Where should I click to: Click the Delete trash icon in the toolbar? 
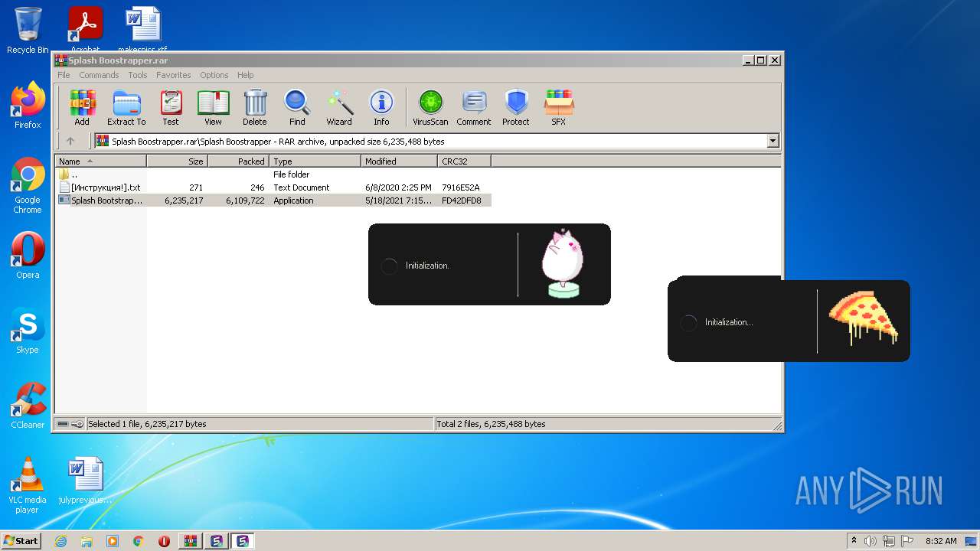pyautogui.click(x=255, y=108)
